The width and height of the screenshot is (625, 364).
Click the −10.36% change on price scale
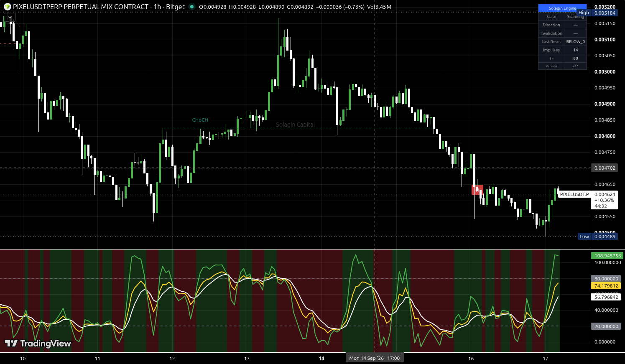[x=604, y=200]
